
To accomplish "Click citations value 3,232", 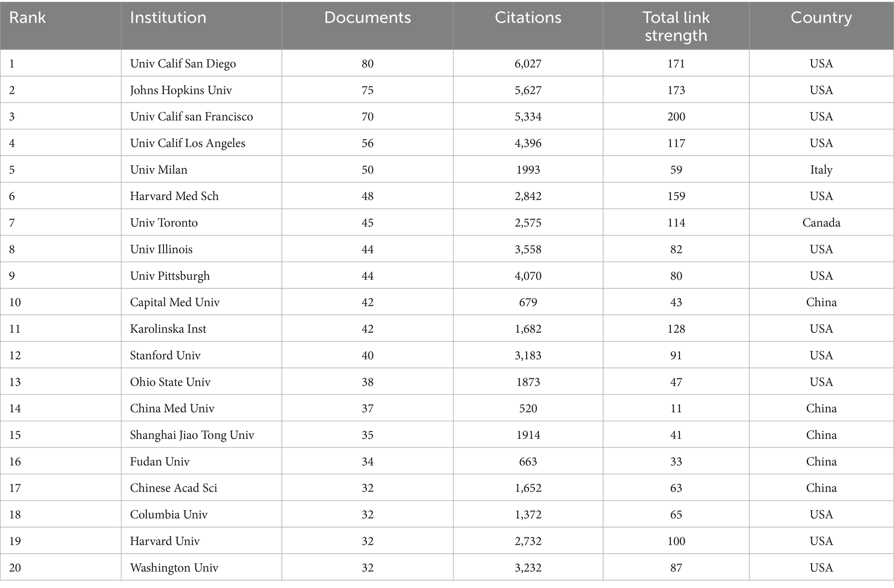I will 528,568.
